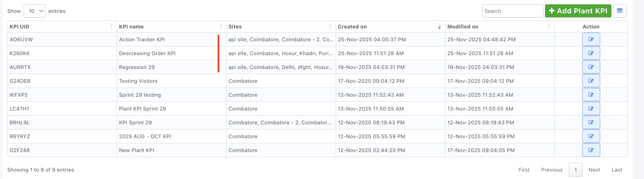Edit the Descreasing Order KPI entry
Viewport: 644px width, 179px height.
tap(591, 53)
